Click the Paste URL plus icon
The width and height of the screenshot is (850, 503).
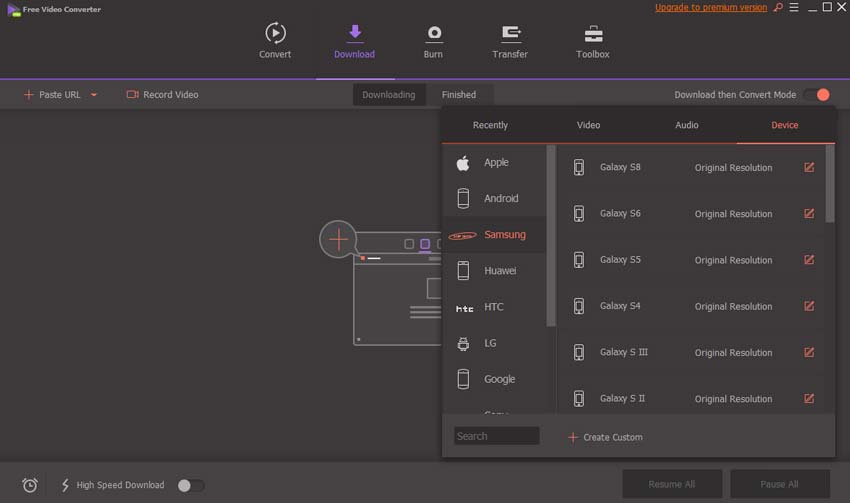click(x=29, y=95)
